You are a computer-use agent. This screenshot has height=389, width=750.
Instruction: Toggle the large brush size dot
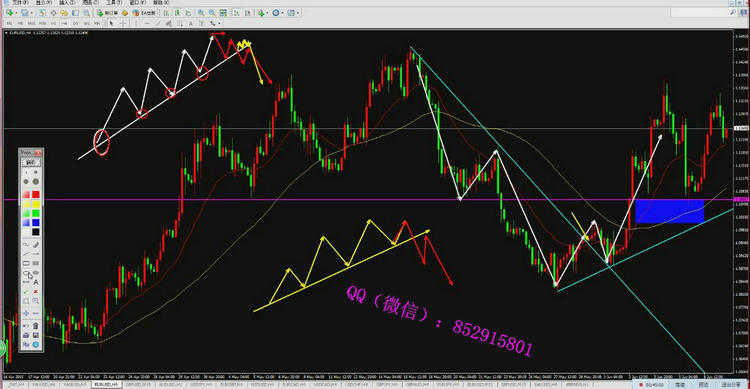[36, 182]
